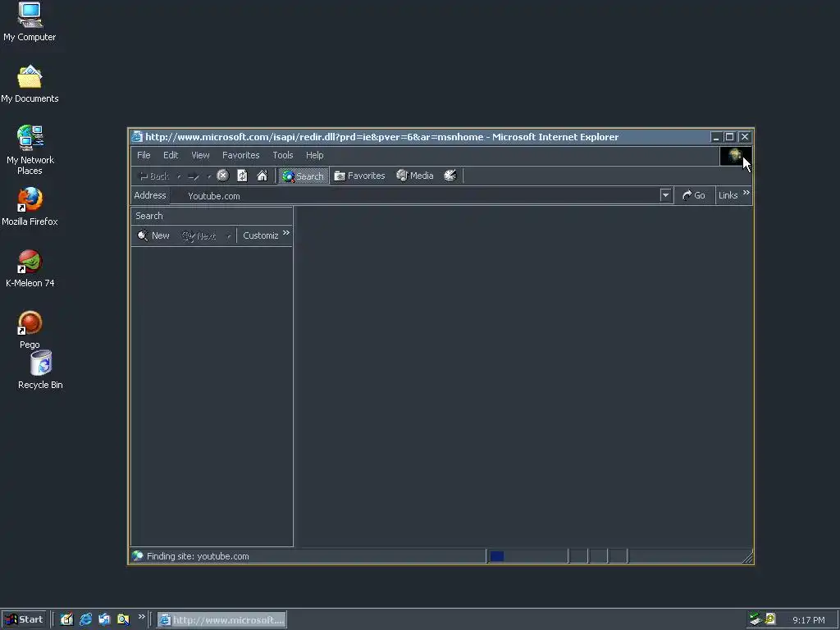Launch Mozilla Firefox from desktop

click(30, 206)
